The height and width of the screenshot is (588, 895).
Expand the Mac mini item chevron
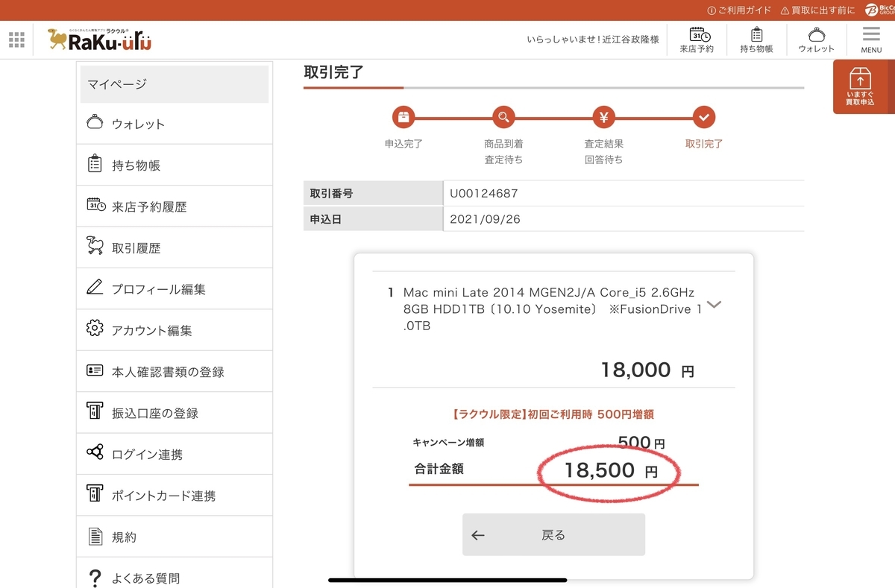[714, 304]
